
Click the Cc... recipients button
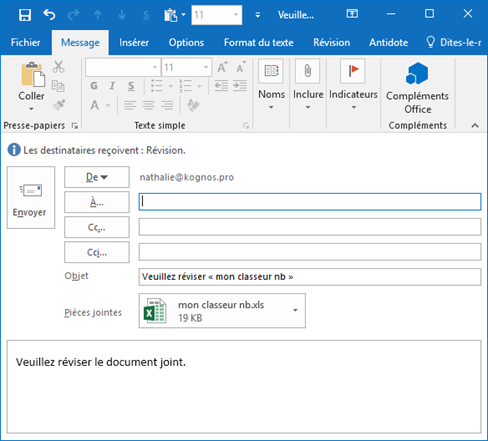(97, 227)
